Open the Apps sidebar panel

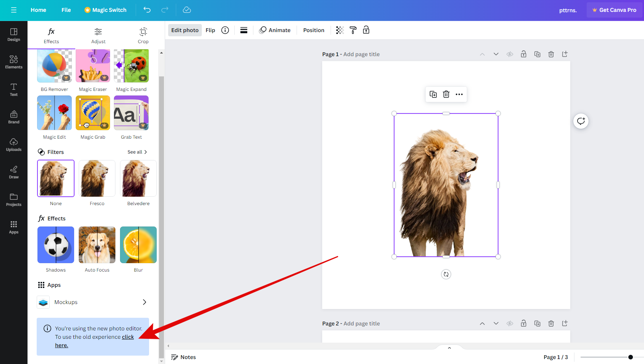14,227
